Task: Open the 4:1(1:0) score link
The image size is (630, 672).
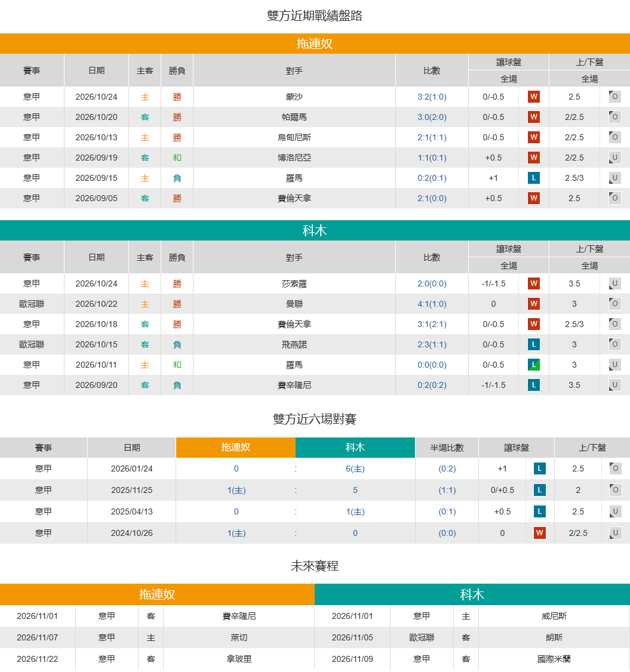Action: coord(432,304)
